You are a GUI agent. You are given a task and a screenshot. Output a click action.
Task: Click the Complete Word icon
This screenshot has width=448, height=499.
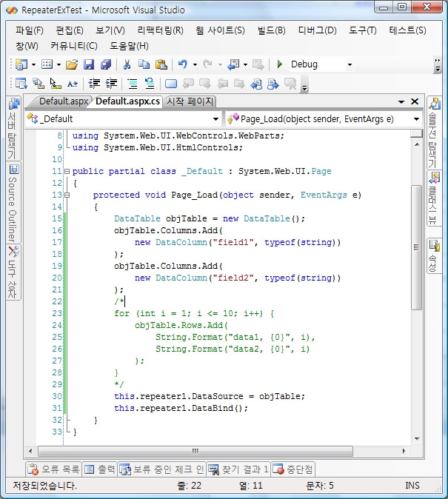coord(73,84)
